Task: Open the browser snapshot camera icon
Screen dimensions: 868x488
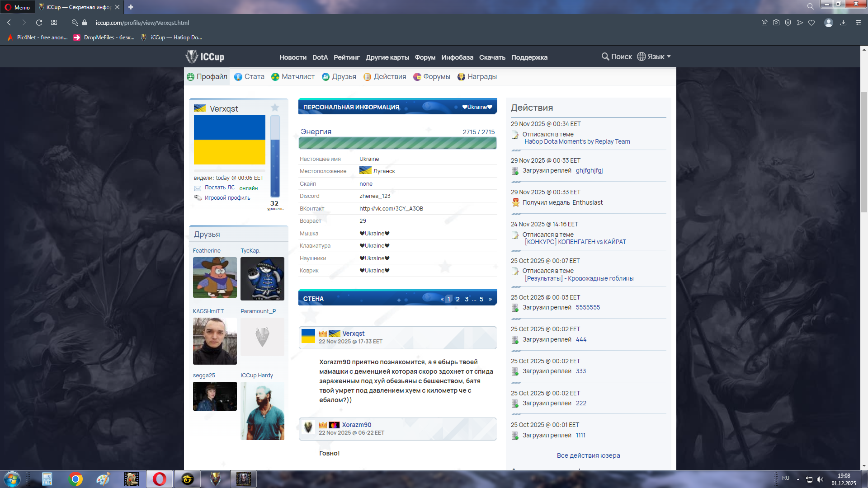Action: click(x=776, y=23)
